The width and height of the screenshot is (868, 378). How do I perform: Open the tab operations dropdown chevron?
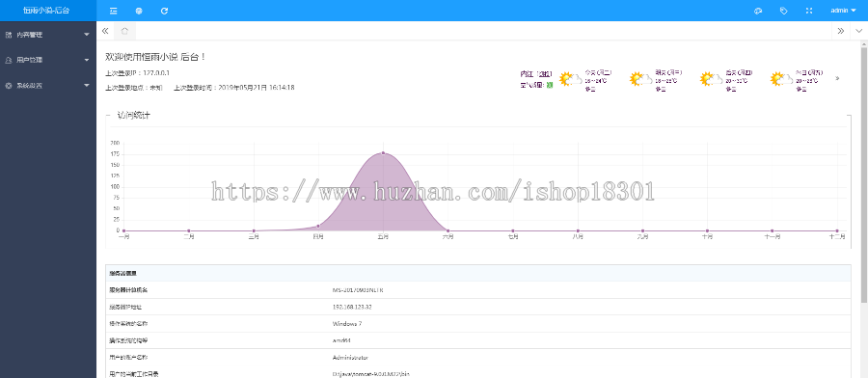point(859,31)
